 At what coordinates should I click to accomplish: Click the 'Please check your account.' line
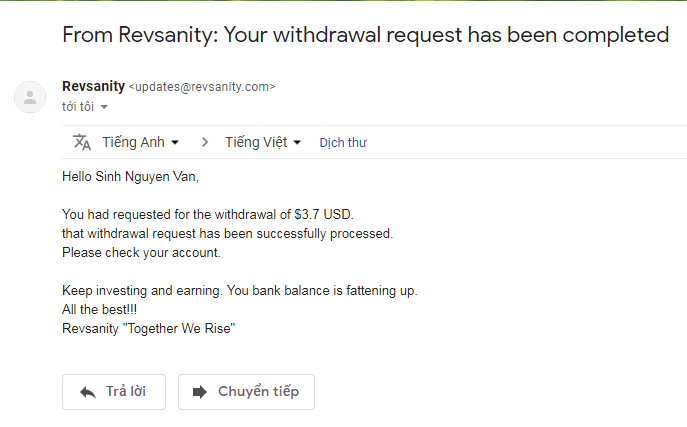[141, 252]
